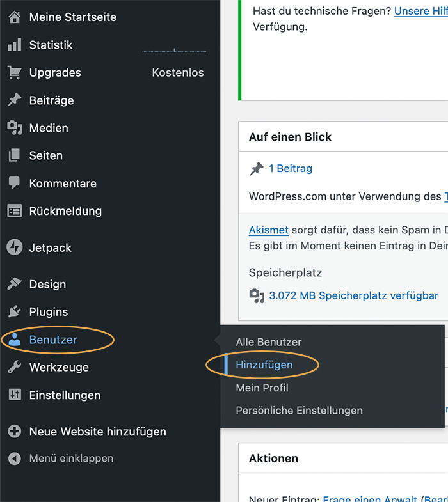Click the bar chart icon for Statistik
The height and width of the screenshot is (502, 448).
pyautogui.click(x=15, y=45)
